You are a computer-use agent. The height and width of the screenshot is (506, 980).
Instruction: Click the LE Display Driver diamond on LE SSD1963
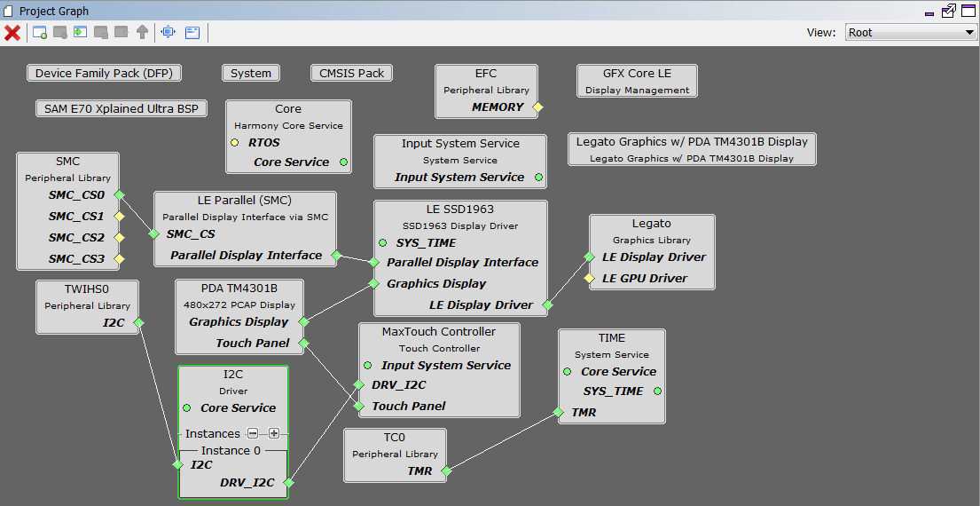point(547,305)
